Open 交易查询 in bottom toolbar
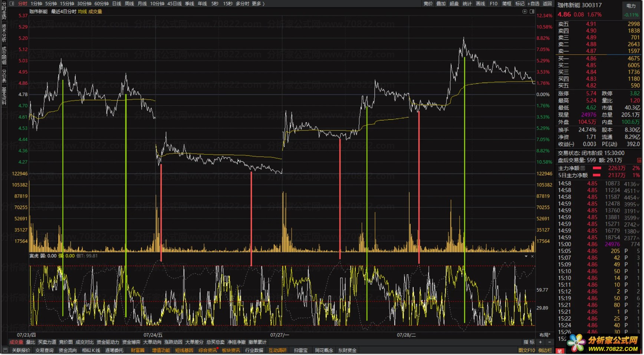The height and width of the screenshot is (355, 644). click(x=45, y=350)
